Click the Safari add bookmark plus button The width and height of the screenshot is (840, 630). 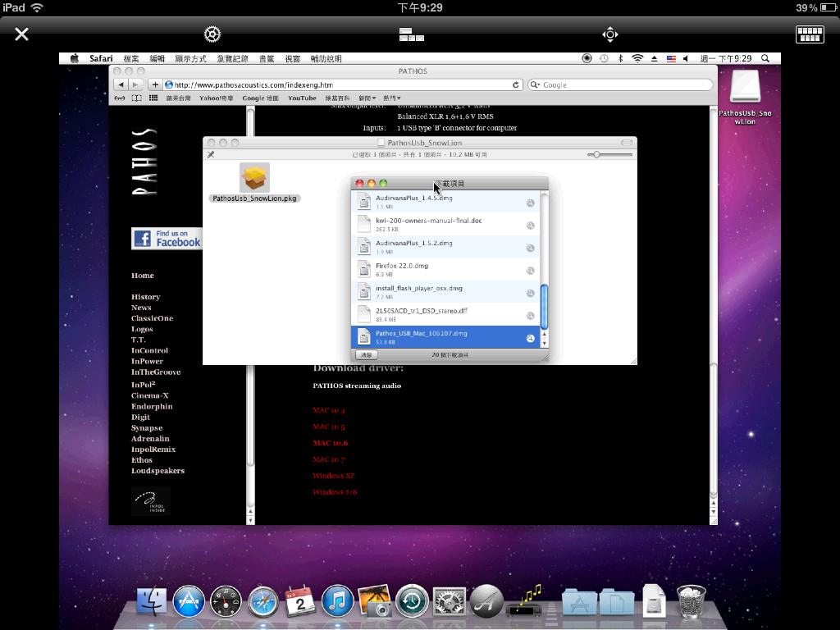click(x=155, y=84)
